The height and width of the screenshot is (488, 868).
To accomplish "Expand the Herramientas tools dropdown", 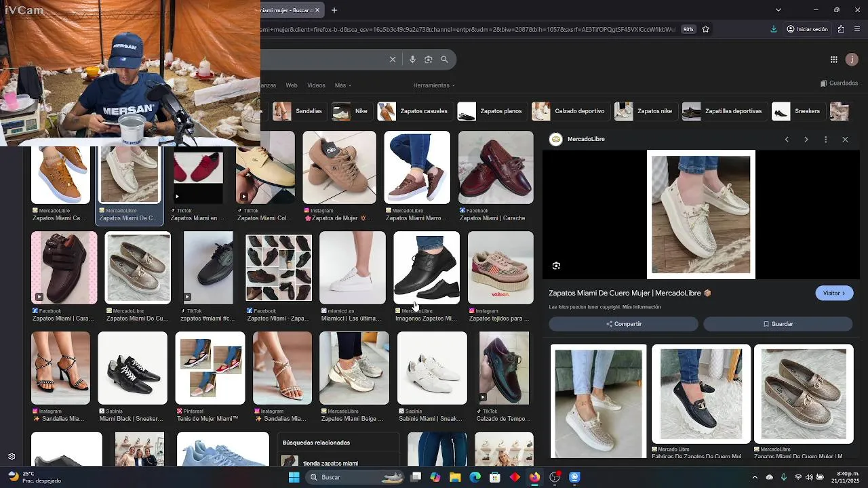I will click(x=434, y=85).
